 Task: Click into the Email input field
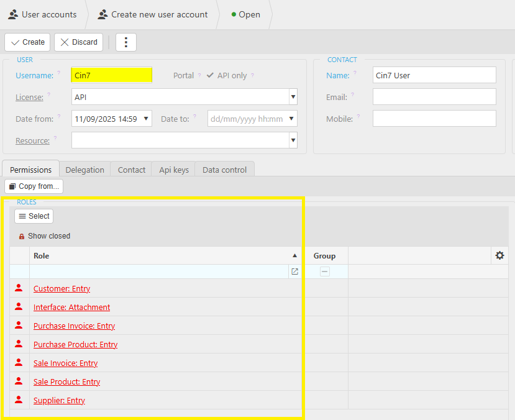tap(434, 97)
